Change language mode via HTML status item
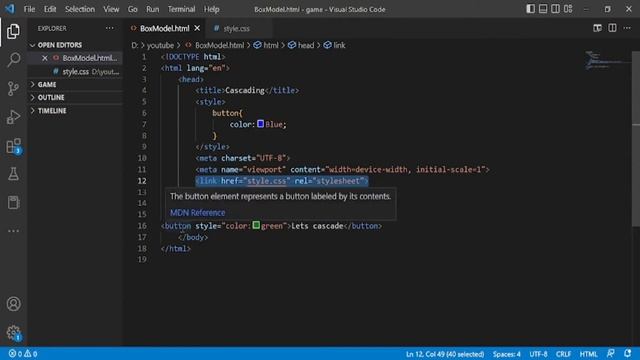 [588, 354]
